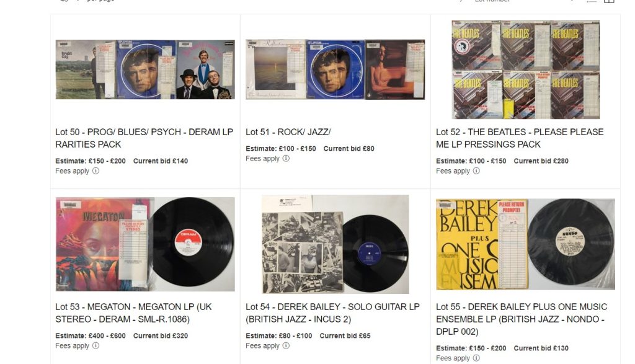Image resolution: width=635 pixels, height=364 pixels.
Task: Open Lot 50 Prog/Blues/Psych Deram LP title
Action: [144, 138]
